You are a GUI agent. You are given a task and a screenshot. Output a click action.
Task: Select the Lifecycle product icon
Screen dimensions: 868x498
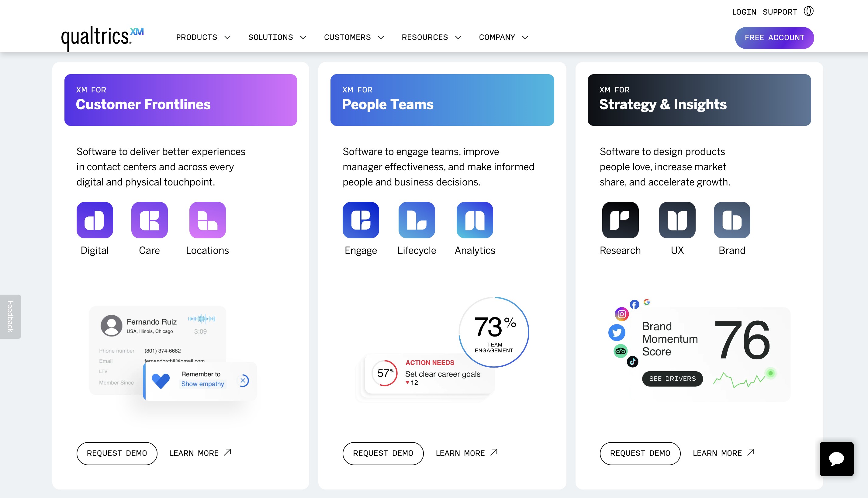[417, 220]
